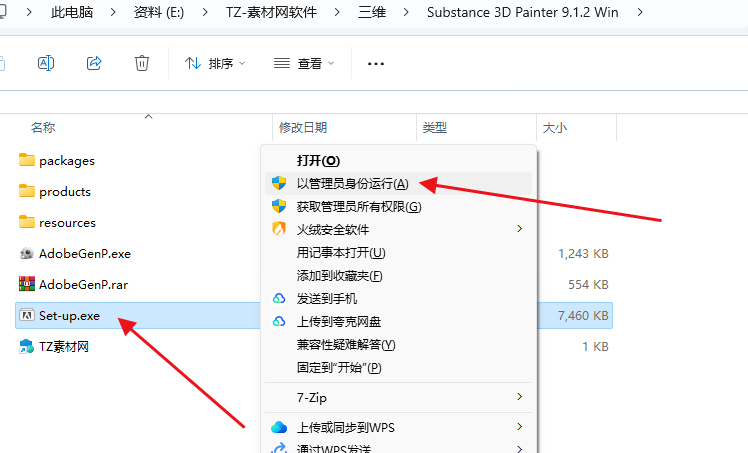
Task: Choose 上传到夸克网盘 menu entry
Action: [398, 321]
